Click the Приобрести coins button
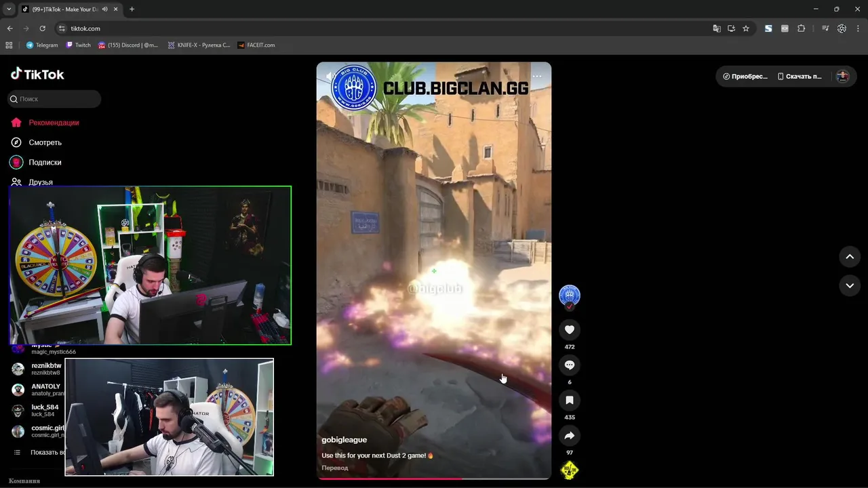Viewport: 868px width, 488px height. [x=745, y=77]
